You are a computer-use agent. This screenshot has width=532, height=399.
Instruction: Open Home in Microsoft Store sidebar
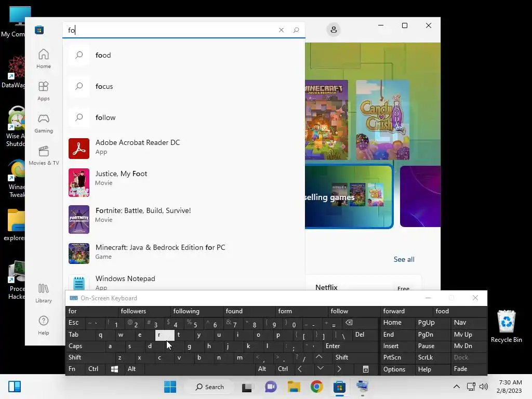(x=44, y=59)
